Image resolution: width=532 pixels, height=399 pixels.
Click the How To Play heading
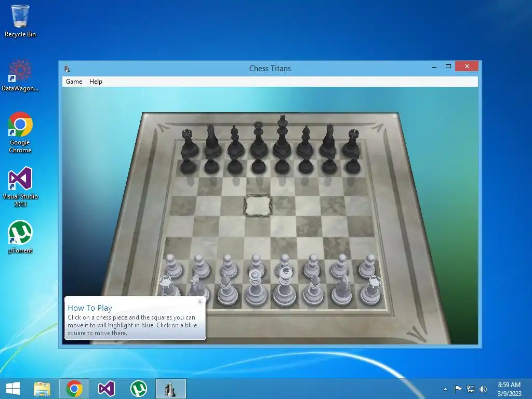click(90, 308)
